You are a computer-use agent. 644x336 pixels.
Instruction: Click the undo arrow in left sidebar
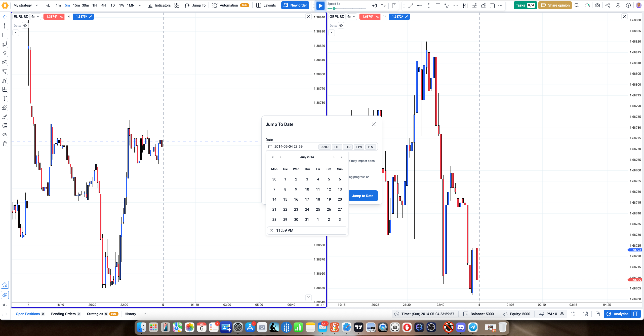5,305
